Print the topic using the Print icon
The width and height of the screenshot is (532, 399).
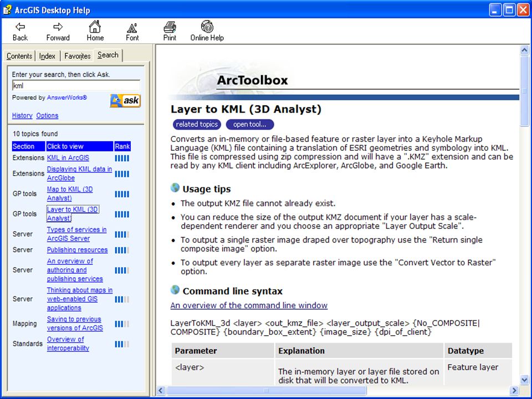tap(170, 27)
